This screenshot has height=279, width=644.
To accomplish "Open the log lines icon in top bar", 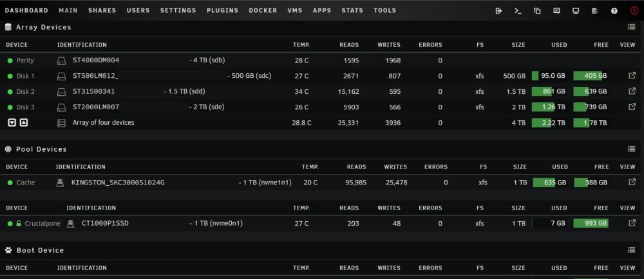I will (594, 11).
